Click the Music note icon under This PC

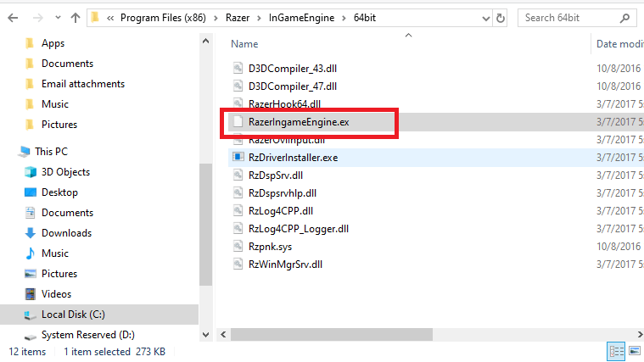pyautogui.click(x=30, y=253)
